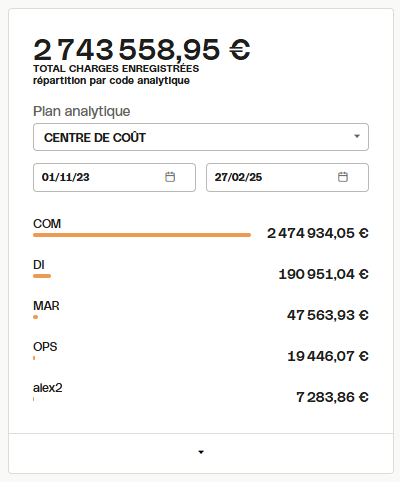Image resolution: width=400 pixels, height=482 pixels.
Task: Open the end date calendar icon
Action: (x=343, y=177)
